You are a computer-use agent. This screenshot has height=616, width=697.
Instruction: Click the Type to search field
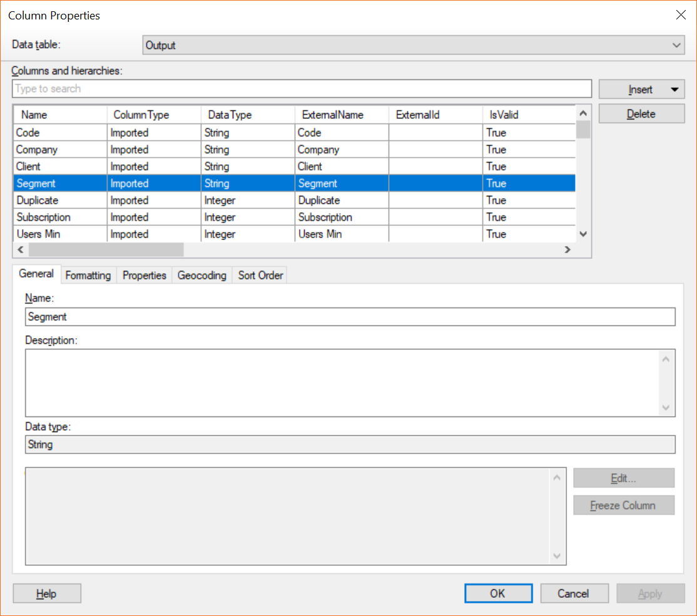coord(302,88)
